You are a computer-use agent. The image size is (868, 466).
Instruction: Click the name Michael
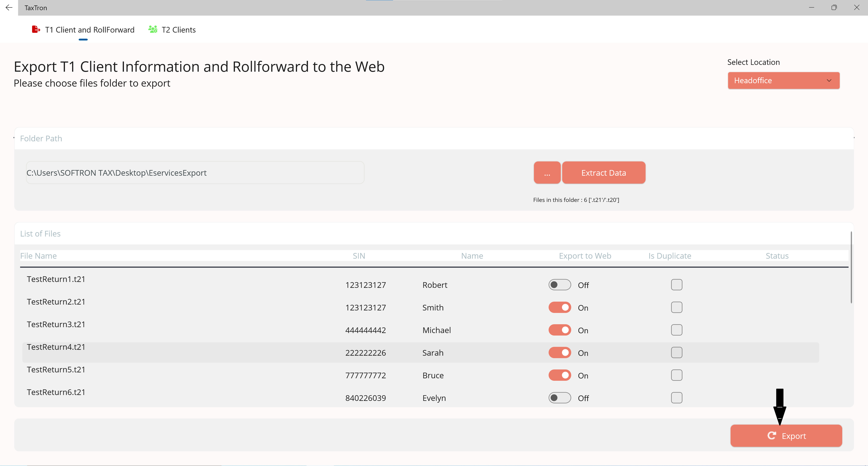pyautogui.click(x=436, y=330)
